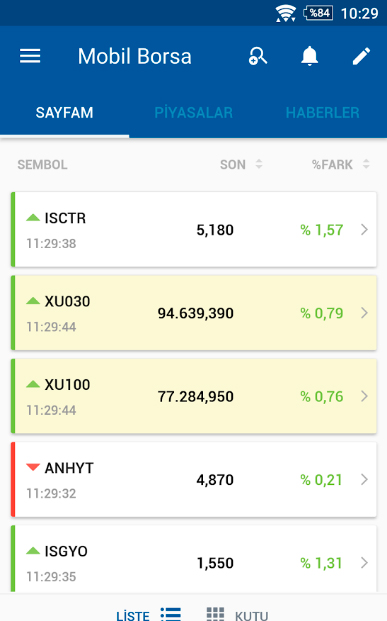Switch to the HABERLER tab
The image size is (387, 621).
pos(322,113)
